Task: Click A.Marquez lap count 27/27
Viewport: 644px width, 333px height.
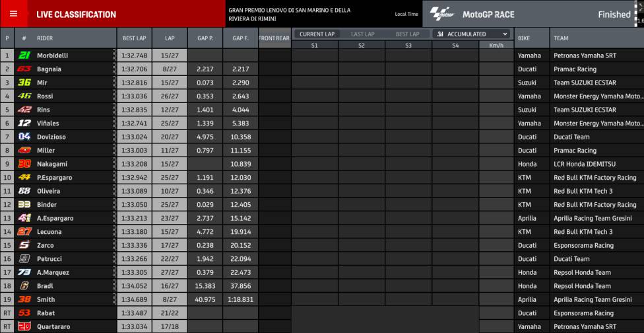Action: (x=170, y=272)
